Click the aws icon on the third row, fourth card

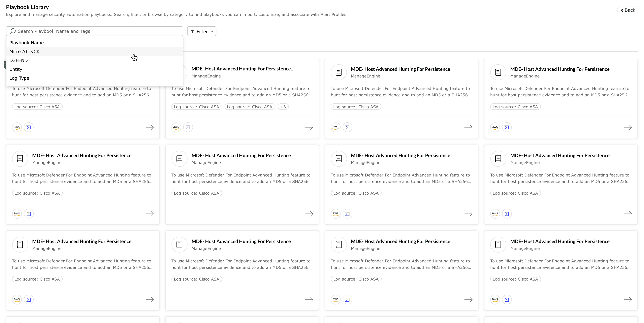(x=495, y=299)
